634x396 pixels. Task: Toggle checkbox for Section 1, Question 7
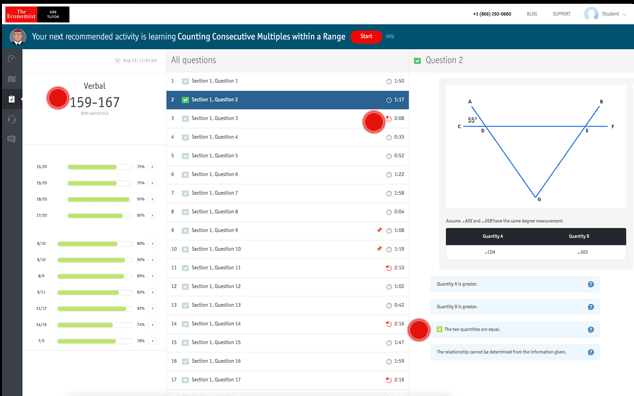[x=185, y=193]
